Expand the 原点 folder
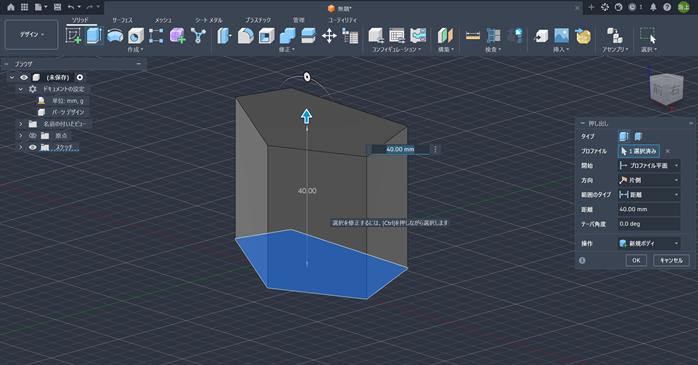Viewport: 698px width, 365px height. (20, 135)
